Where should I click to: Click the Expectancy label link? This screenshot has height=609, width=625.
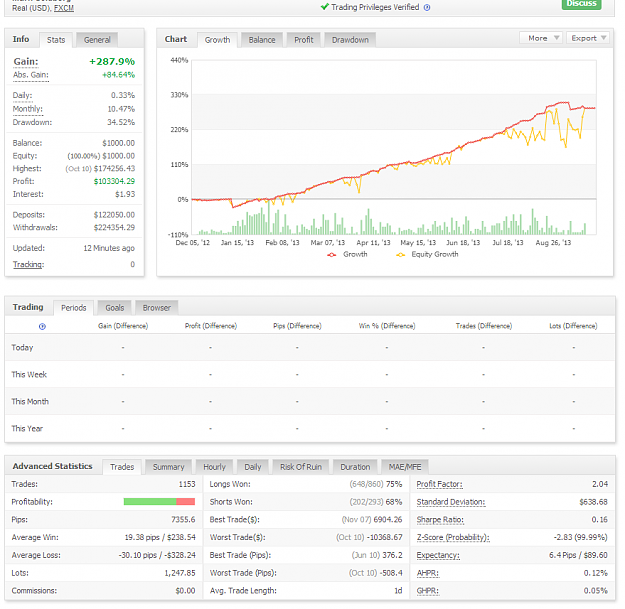tap(438, 556)
